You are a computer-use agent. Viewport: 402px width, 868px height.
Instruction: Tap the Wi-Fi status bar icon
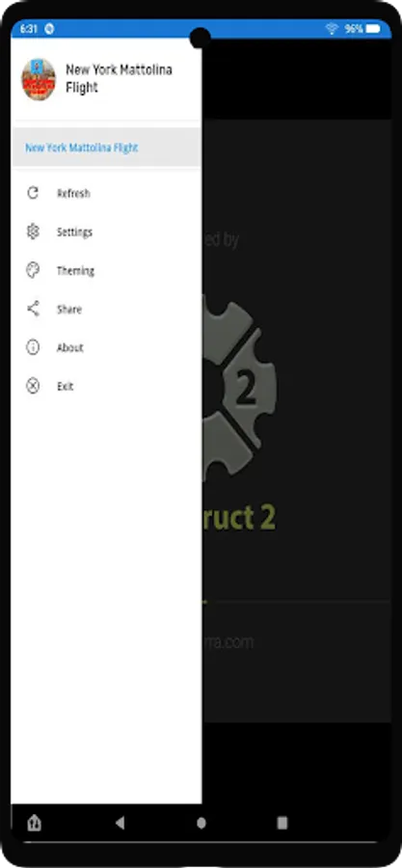[x=332, y=29]
